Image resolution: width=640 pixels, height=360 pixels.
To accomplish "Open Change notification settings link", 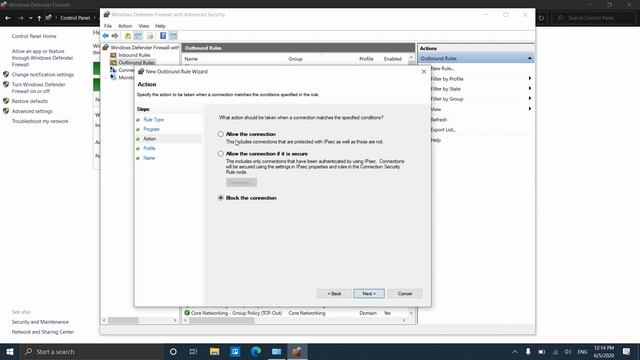I will (42, 75).
